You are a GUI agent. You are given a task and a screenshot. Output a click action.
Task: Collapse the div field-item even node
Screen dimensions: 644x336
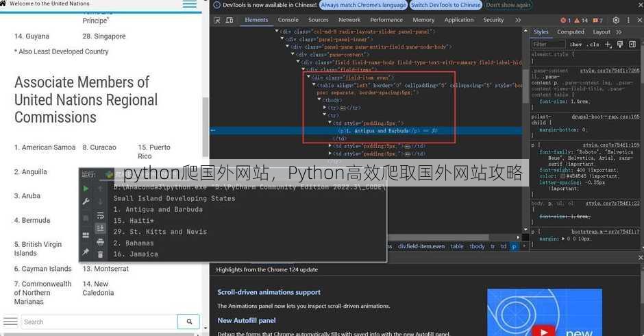[x=309, y=77]
